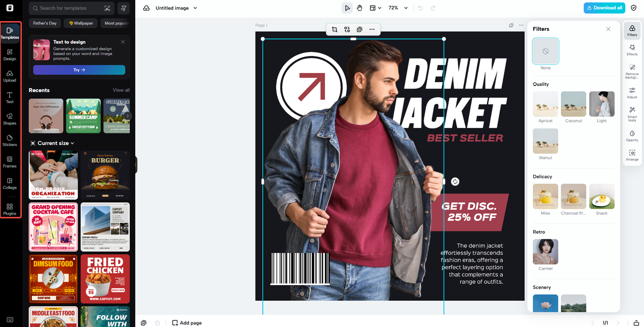This screenshot has height=327, width=644.
Task: Open the Adjust panel tab
Action: coord(632,93)
